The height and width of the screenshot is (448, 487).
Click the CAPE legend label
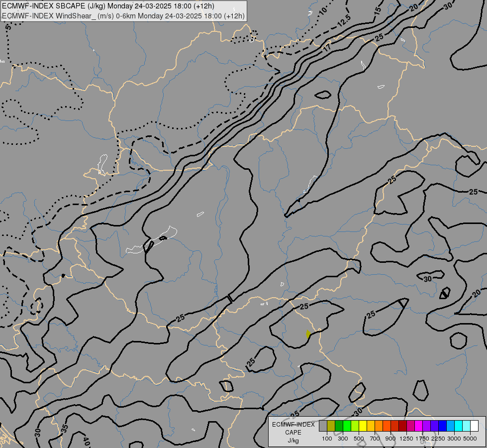293,433
